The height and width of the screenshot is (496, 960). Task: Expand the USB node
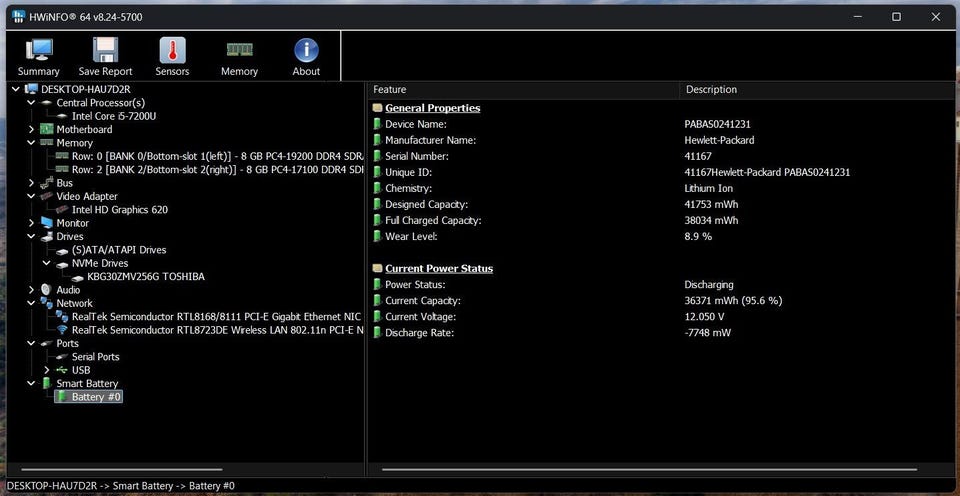(x=47, y=370)
